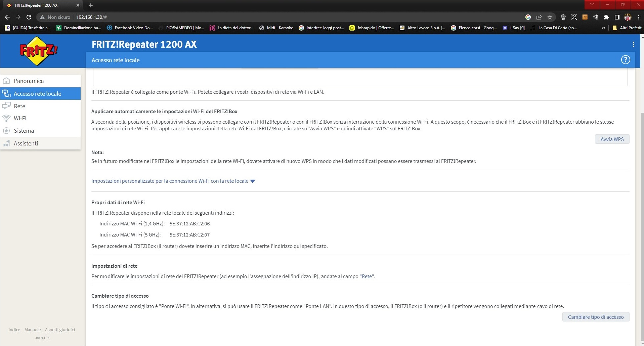
Task: Follow the "Rete" link in text
Action: 367,276
